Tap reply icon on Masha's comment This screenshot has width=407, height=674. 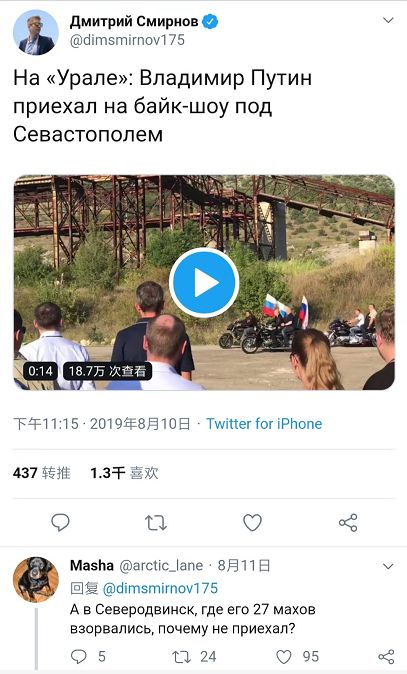point(79,656)
